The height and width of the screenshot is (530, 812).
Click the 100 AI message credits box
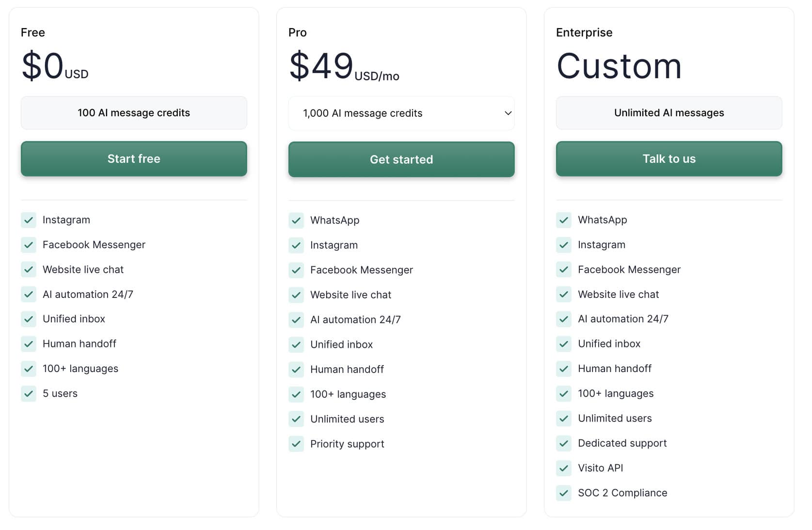pyautogui.click(x=134, y=113)
